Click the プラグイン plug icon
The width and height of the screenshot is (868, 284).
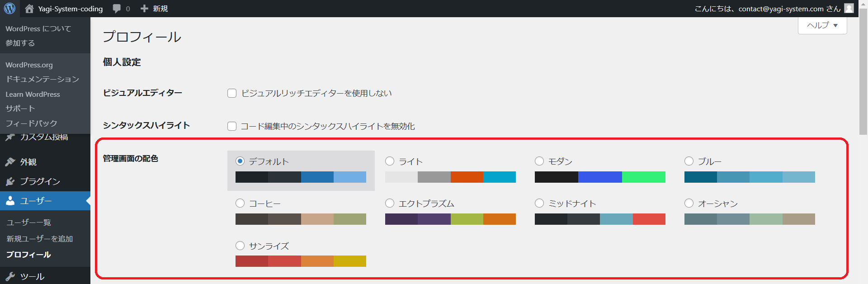tap(10, 181)
